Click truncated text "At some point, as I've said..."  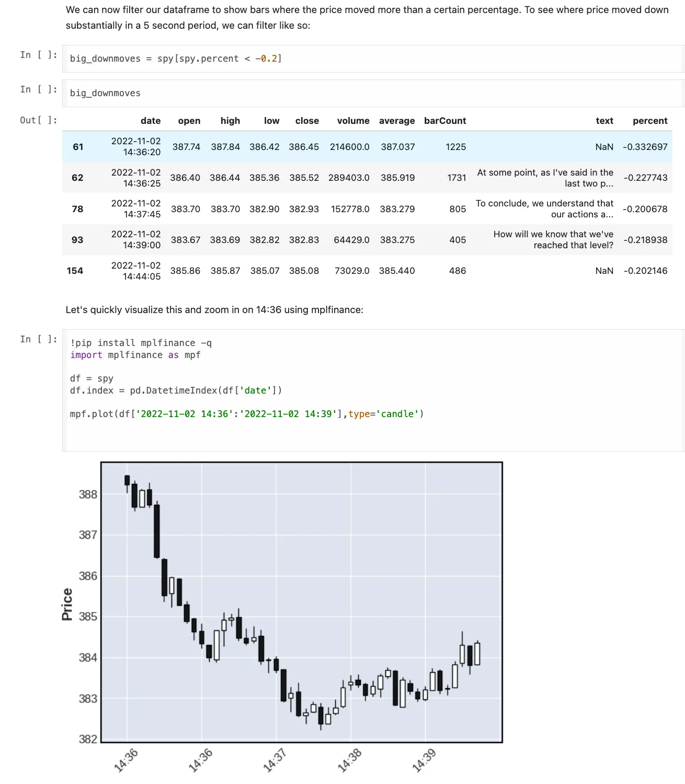545,178
